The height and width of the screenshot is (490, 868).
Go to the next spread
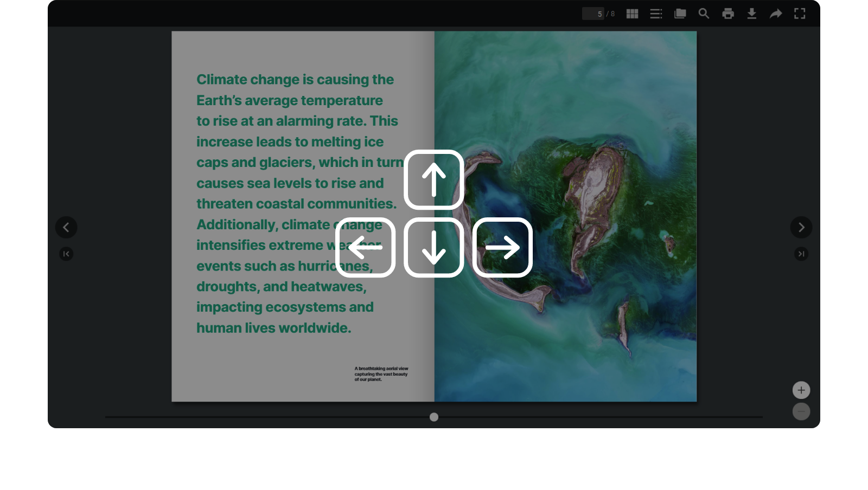click(801, 227)
